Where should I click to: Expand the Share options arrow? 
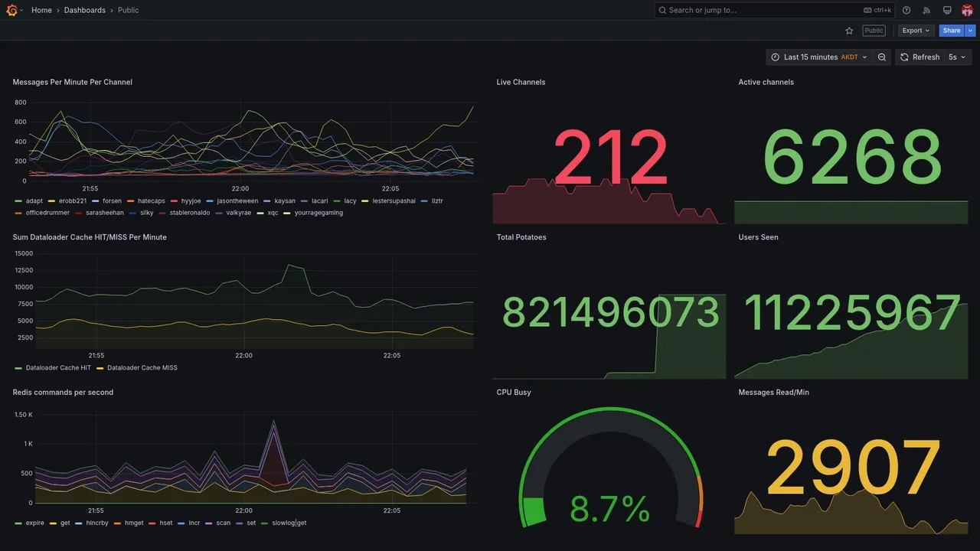point(971,31)
